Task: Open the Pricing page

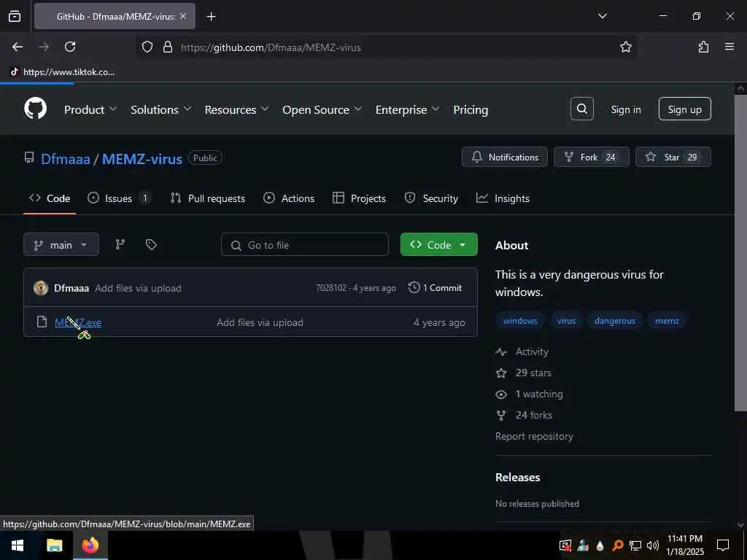Action: (x=471, y=109)
